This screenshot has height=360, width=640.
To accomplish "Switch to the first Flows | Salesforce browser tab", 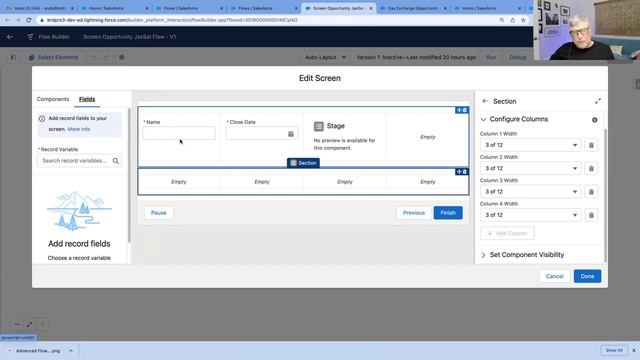I will pos(189,8).
